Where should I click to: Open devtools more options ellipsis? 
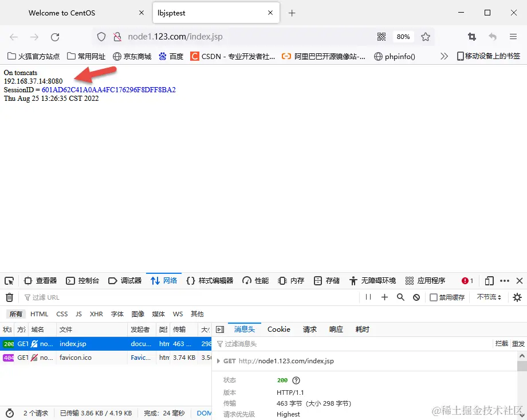pyautogui.click(x=505, y=281)
